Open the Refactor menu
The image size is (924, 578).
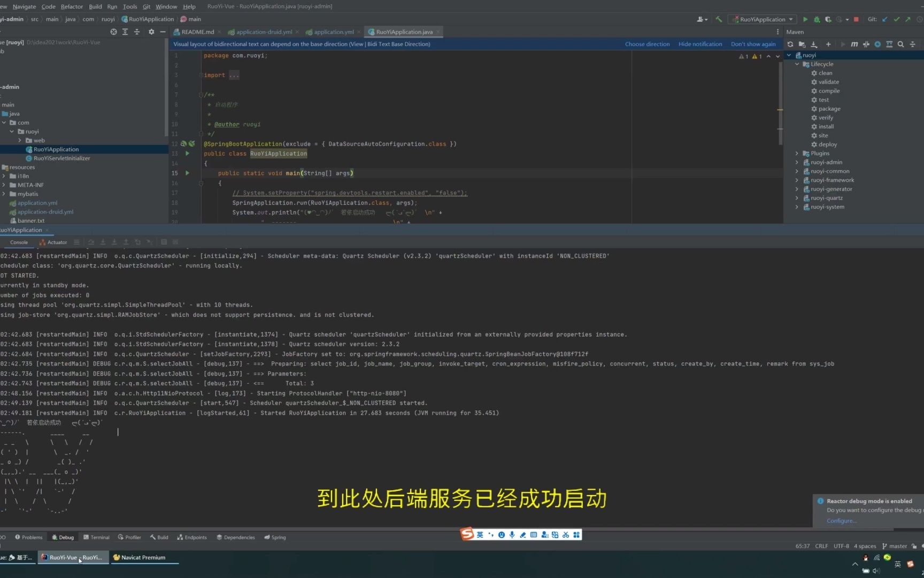click(x=72, y=6)
